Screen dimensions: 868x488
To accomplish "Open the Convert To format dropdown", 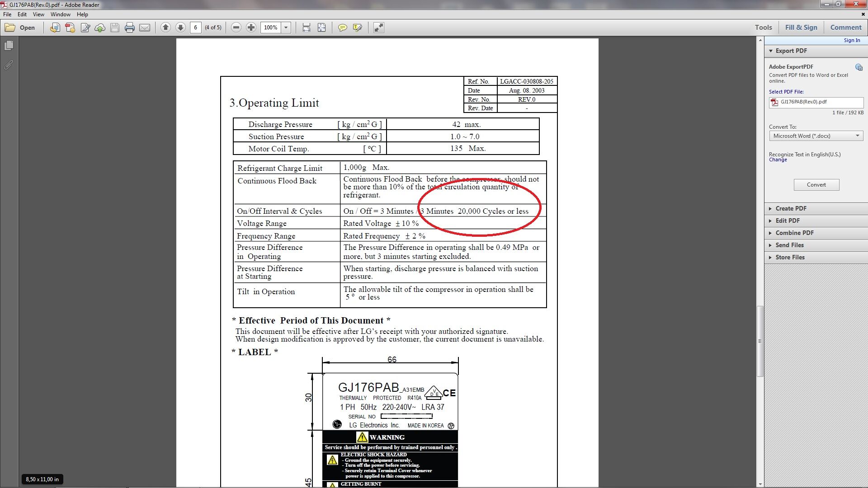I will coord(816,136).
